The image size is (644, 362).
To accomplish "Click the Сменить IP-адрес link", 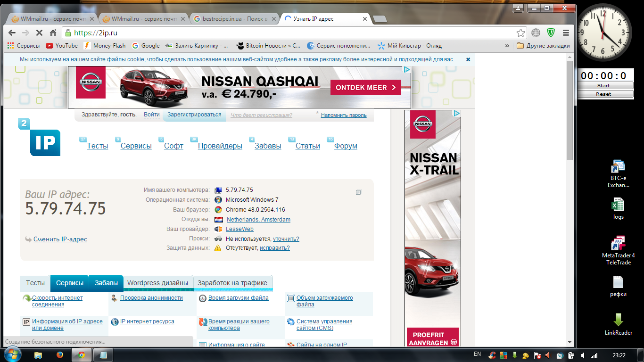I will tap(60, 239).
